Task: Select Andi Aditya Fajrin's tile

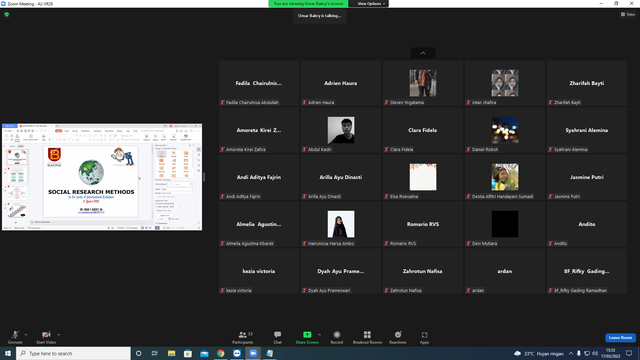Action: point(259,177)
